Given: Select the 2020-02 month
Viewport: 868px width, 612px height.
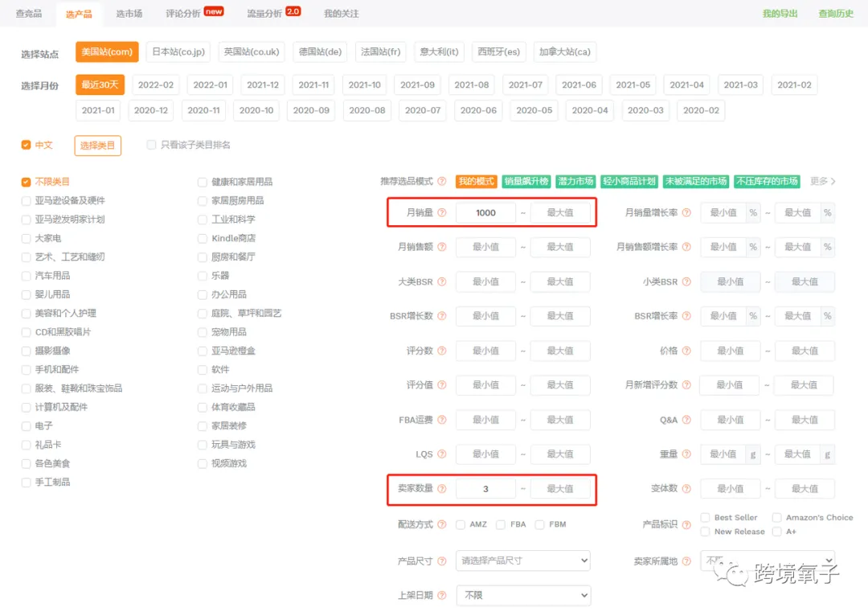Looking at the screenshot, I should [701, 110].
